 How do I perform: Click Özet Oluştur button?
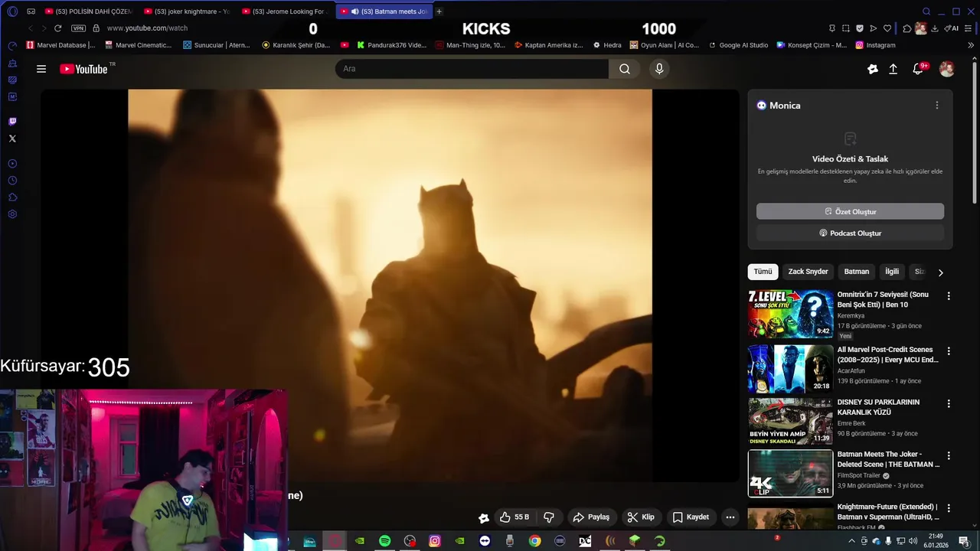(x=850, y=211)
